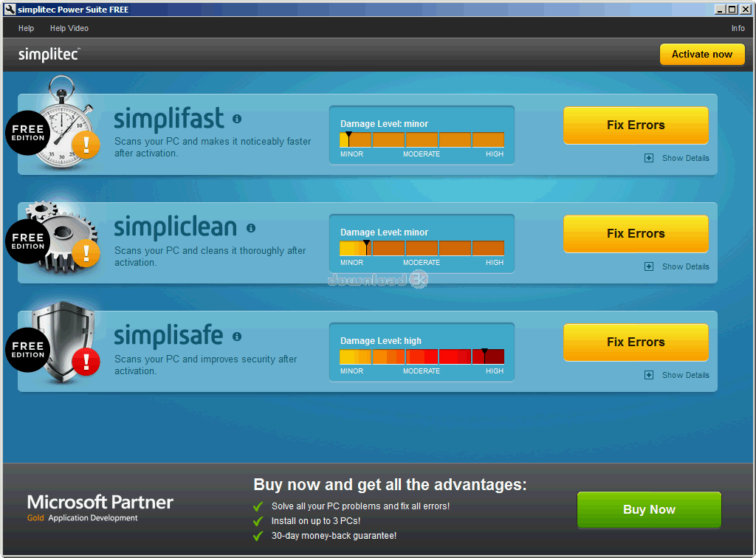Image resolution: width=756 pixels, height=558 pixels.
Task: Click the simplisafe title text
Action: coord(168,336)
